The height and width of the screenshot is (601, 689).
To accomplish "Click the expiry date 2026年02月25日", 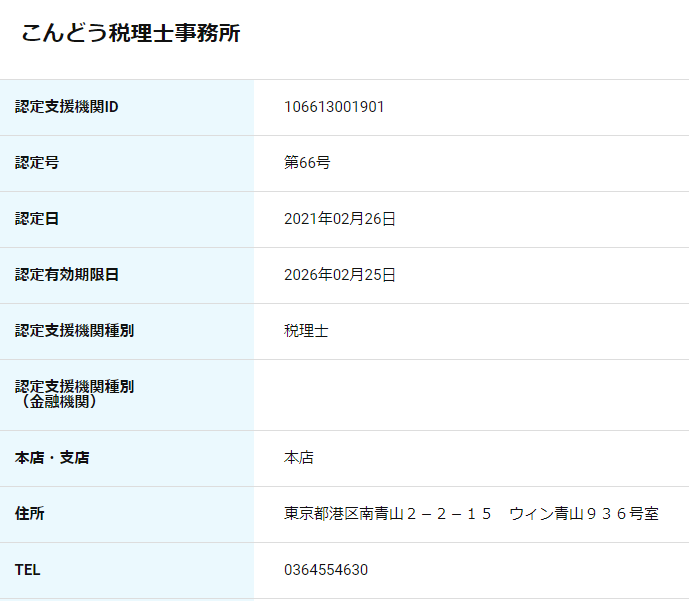I will click(x=340, y=275).
